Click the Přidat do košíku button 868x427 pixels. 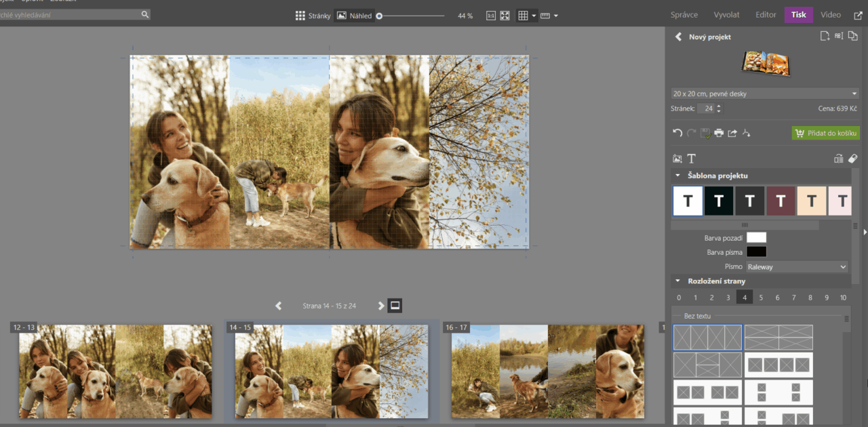(x=825, y=134)
